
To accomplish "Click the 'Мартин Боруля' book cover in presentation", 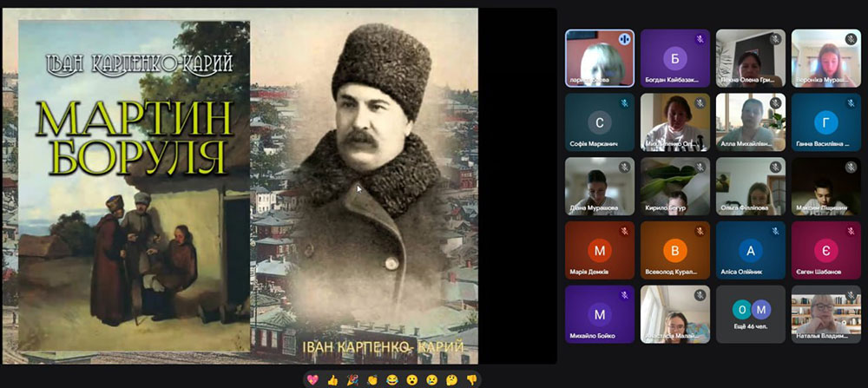I will (x=134, y=186).
